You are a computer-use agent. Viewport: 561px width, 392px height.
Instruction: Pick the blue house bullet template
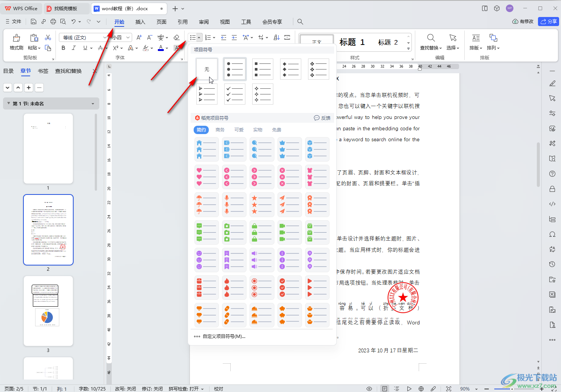(x=207, y=150)
